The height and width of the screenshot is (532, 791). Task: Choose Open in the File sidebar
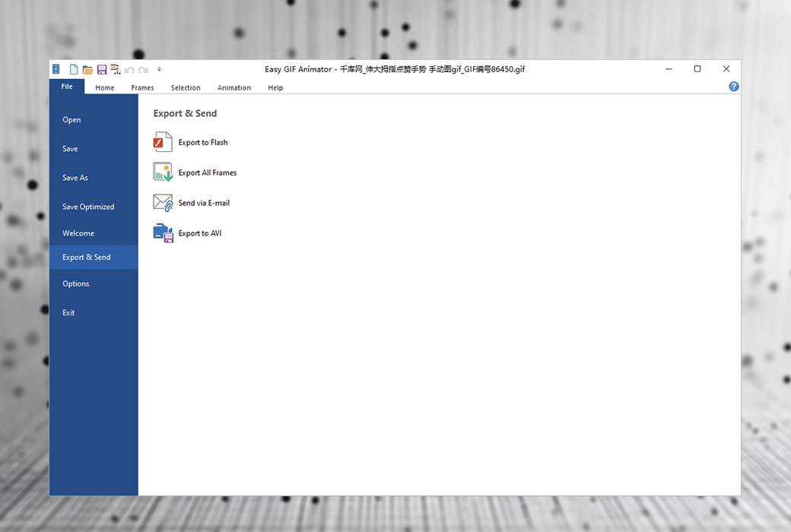[94, 119]
